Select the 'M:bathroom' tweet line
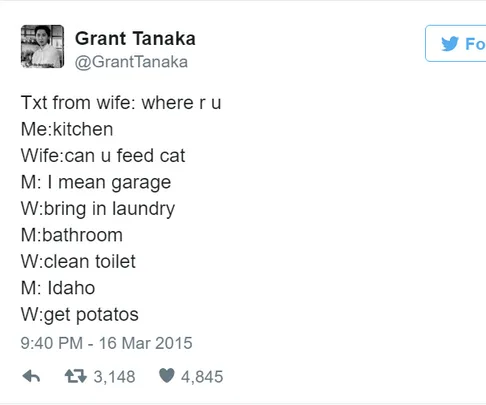The height and width of the screenshot is (405, 486). pyautogui.click(x=72, y=235)
